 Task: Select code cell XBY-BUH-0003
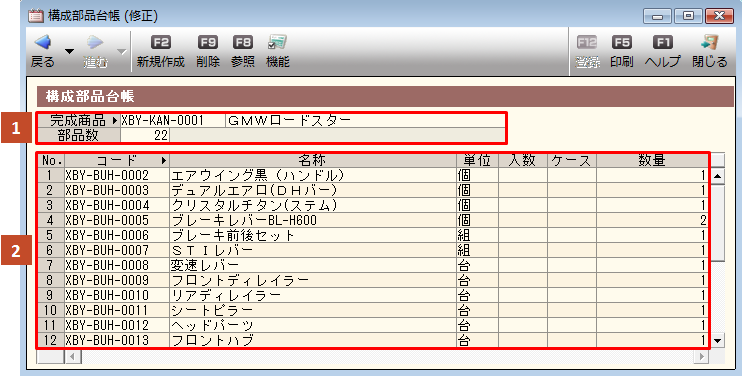click(x=117, y=190)
